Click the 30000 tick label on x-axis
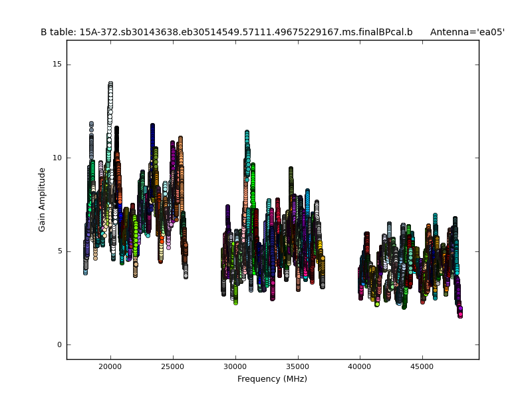The height and width of the screenshot is (399, 532). pos(235,366)
